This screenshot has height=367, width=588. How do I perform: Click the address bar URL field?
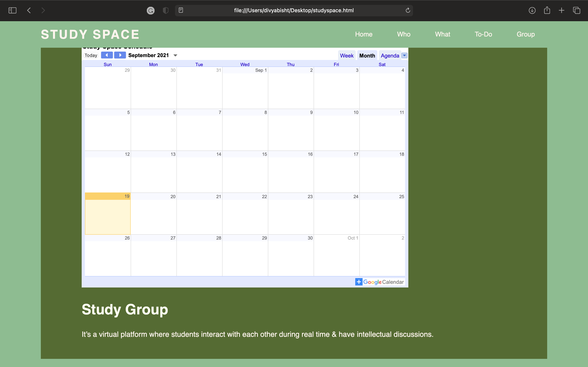(294, 10)
